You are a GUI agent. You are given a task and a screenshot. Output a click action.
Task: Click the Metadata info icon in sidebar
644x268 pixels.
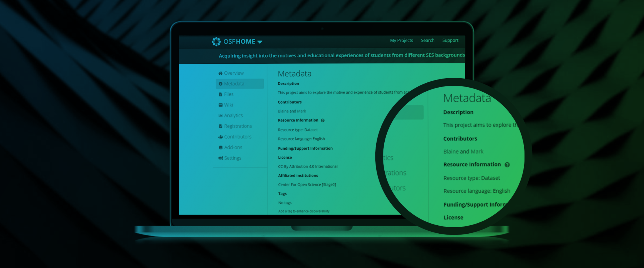220,84
